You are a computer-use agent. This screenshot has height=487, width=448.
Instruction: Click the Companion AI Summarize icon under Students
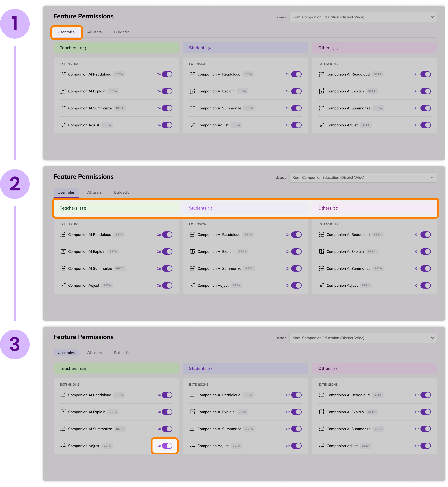(192, 108)
